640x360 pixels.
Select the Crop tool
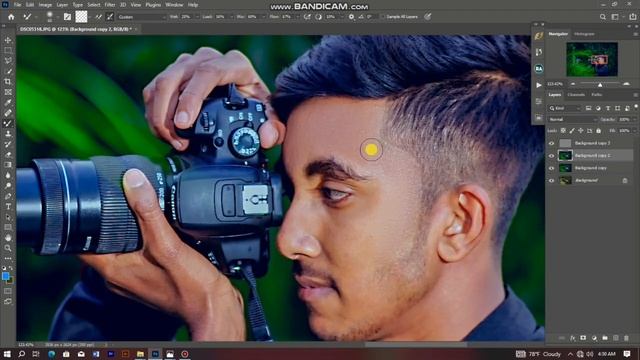(8, 82)
